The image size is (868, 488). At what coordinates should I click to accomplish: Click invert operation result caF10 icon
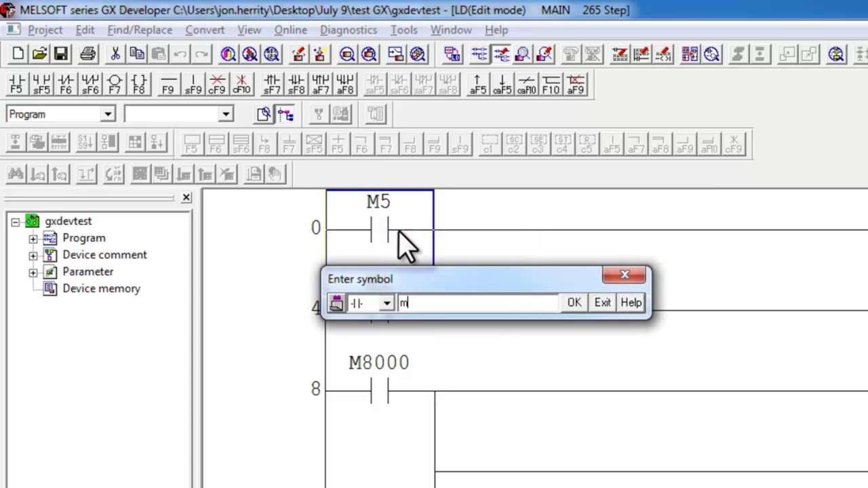527,84
